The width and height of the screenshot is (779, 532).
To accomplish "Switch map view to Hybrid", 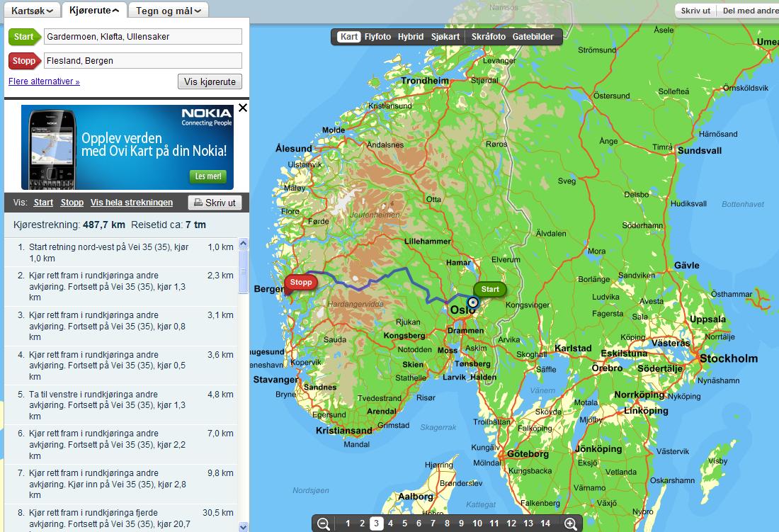I will pos(410,37).
